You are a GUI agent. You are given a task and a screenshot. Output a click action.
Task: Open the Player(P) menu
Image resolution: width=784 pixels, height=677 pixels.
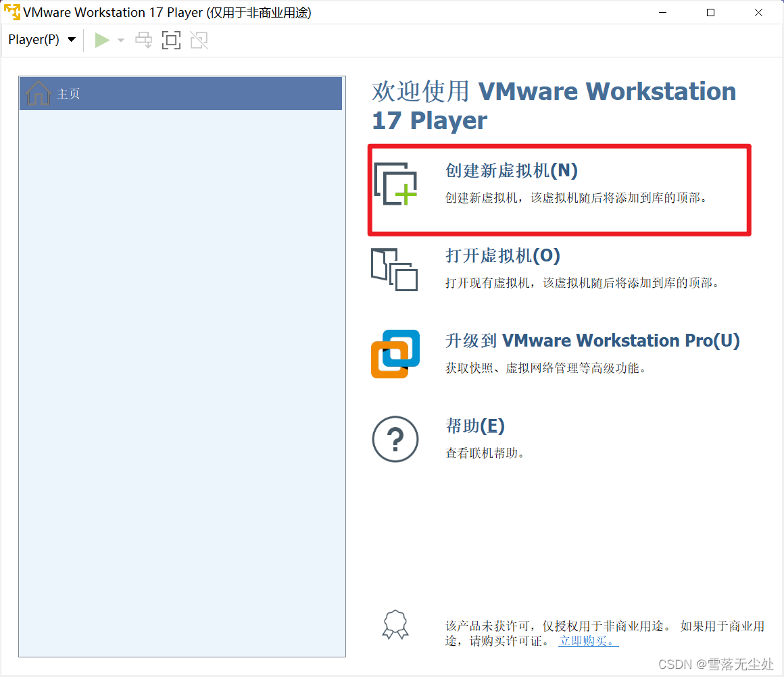click(x=42, y=39)
